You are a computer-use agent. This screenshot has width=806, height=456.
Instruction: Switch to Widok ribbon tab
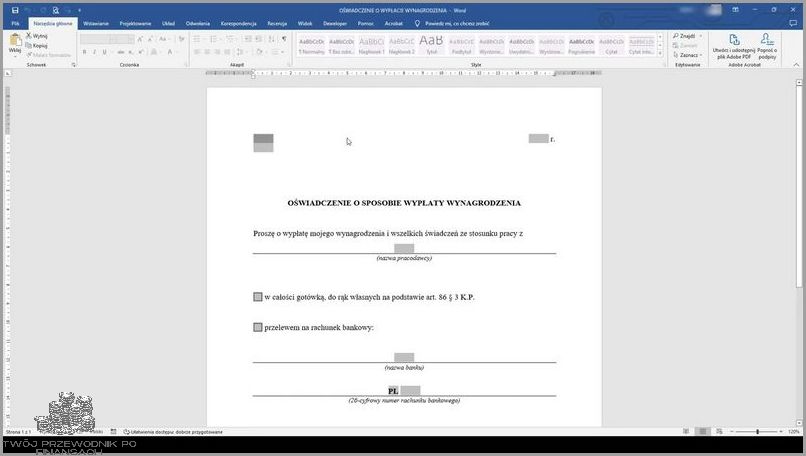click(305, 23)
